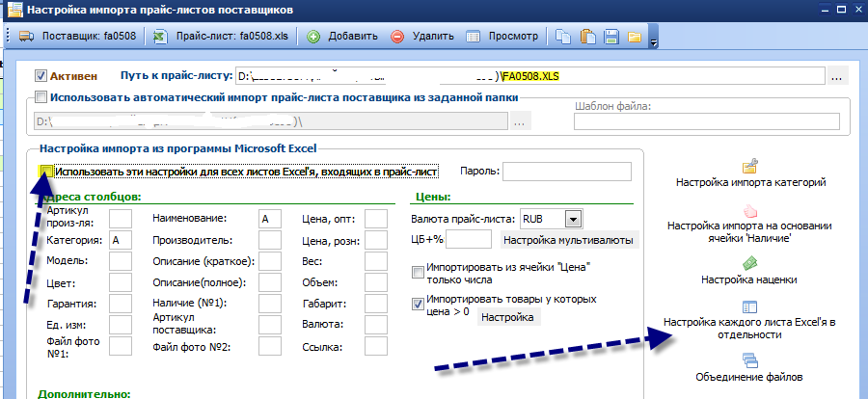The width and height of the screenshot is (868, 399).
Task: Click the Цена, розн column field
Action: [376, 240]
